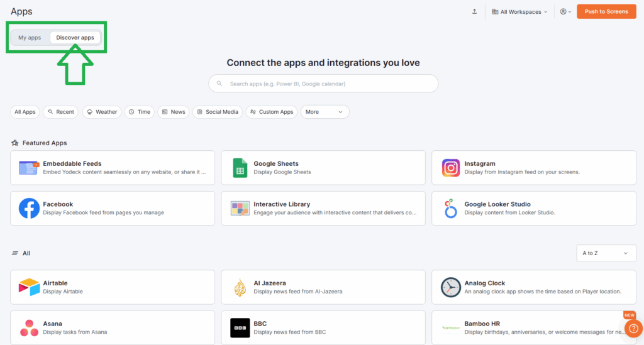Filter by the Weather category
The height and width of the screenshot is (345, 644).
click(101, 112)
